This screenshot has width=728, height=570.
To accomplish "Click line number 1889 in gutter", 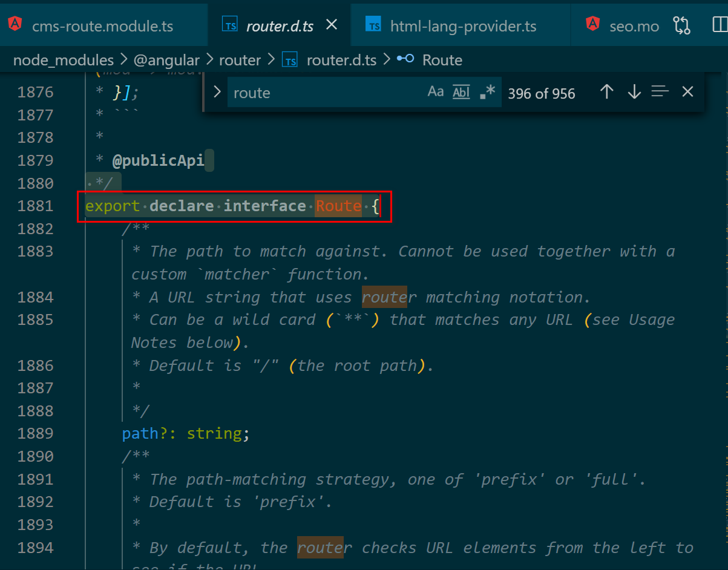I will tap(35, 433).
